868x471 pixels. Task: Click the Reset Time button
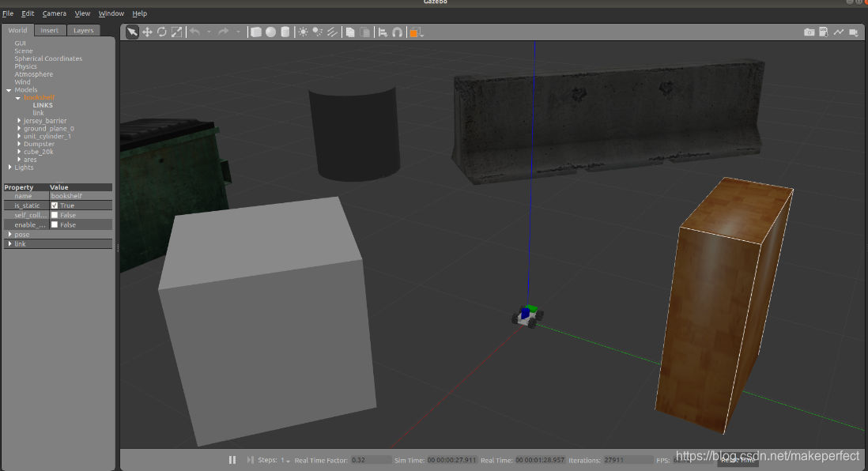(738, 461)
